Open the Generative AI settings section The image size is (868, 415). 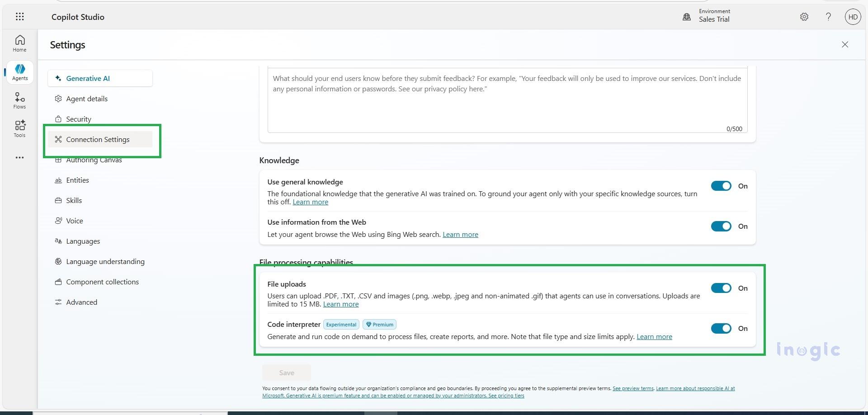89,78
